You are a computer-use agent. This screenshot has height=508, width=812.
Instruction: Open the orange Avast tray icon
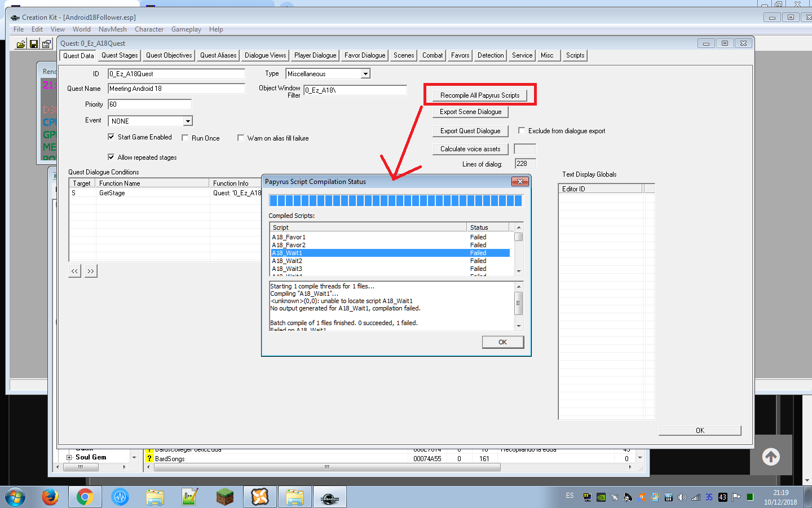coord(642,497)
